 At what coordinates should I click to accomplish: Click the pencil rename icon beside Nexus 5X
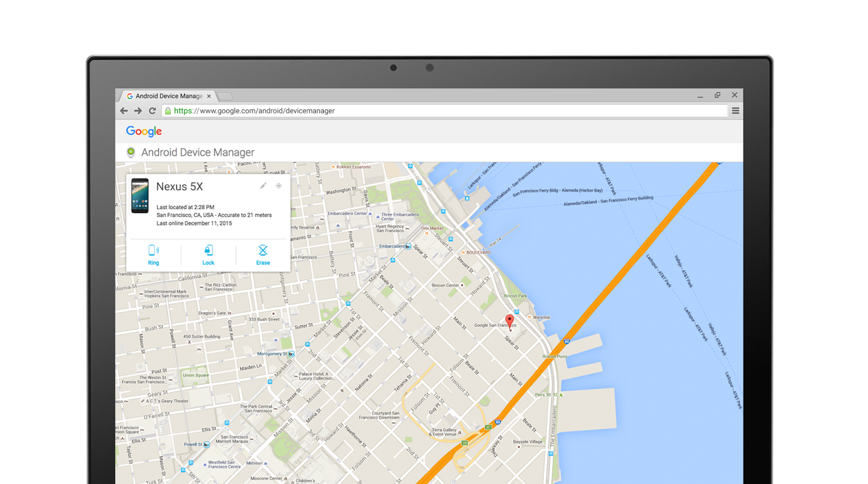click(x=263, y=186)
